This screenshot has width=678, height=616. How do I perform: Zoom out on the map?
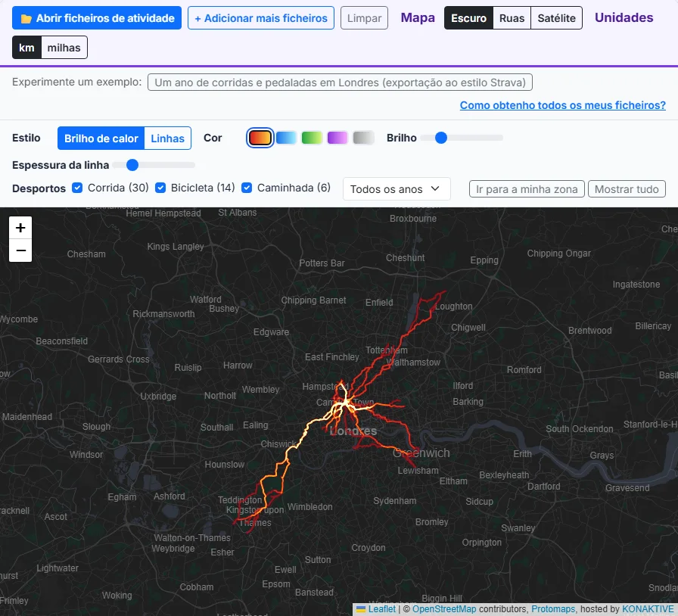(20, 250)
